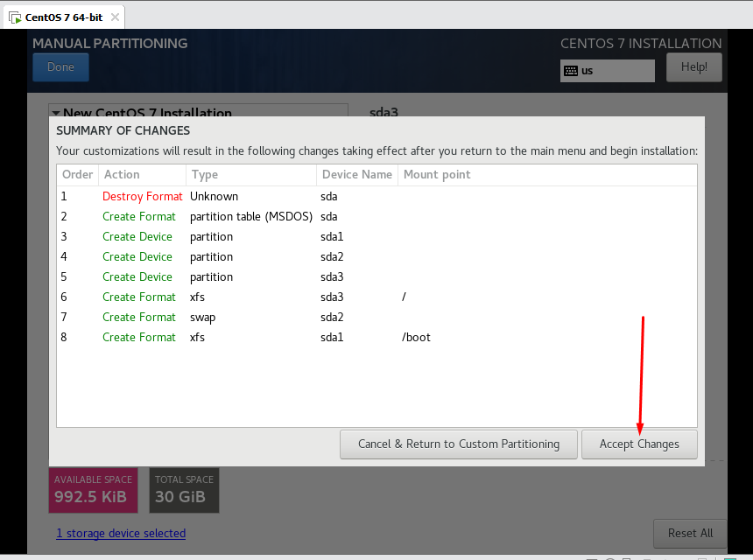The image size is (753, 560).
Task: Select the Destroy Format row text
Action: [x=143, y=197]
